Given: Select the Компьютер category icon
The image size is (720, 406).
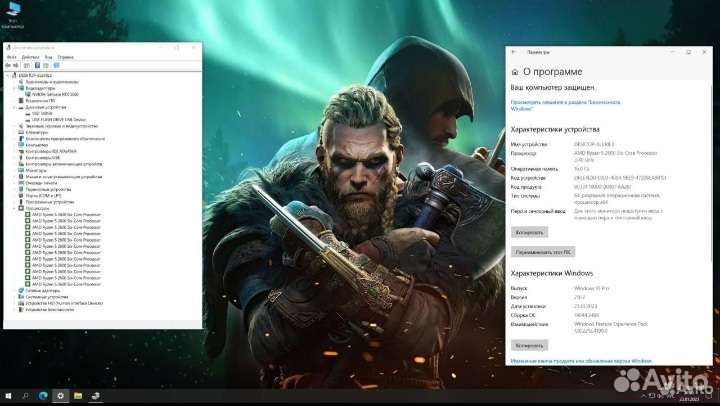Looking at the screenshot, I should pyautogui.click(x=21, y=145).
